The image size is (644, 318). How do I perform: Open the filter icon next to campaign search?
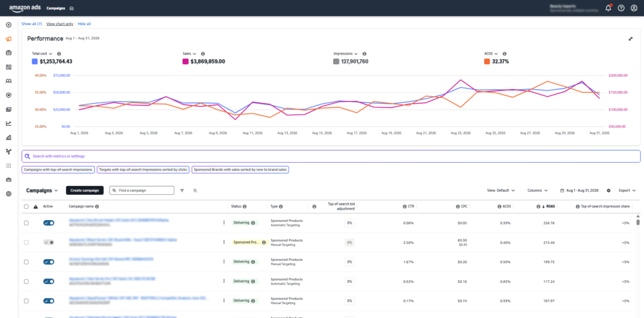tap(182, 190)
